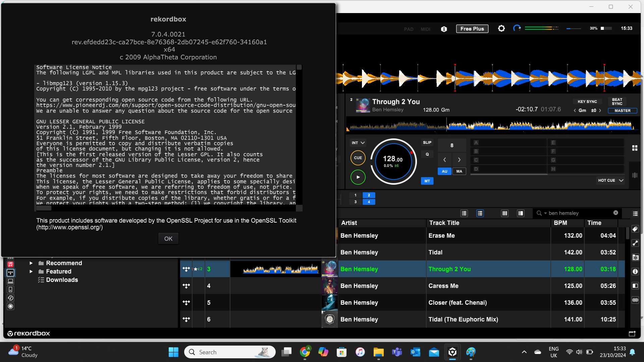
Task: Open the Histories icon in left sidebar
Action: coord(10,298)
